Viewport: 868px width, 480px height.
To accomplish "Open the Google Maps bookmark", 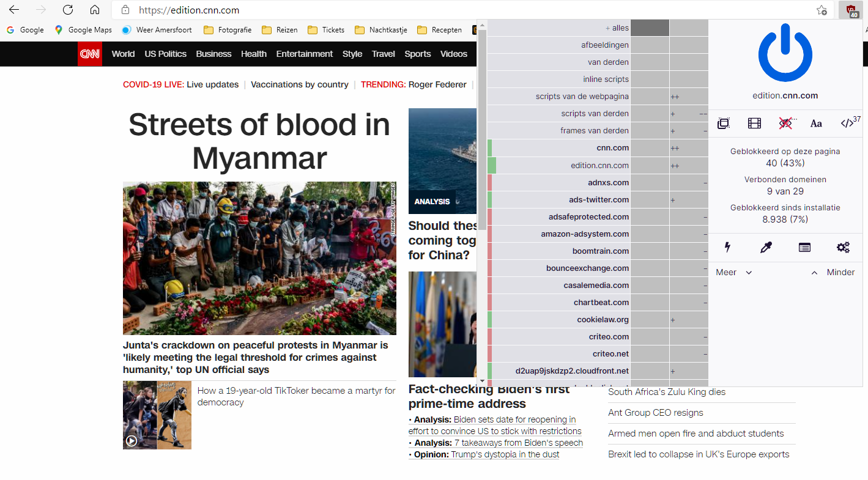I will point(83,29).
